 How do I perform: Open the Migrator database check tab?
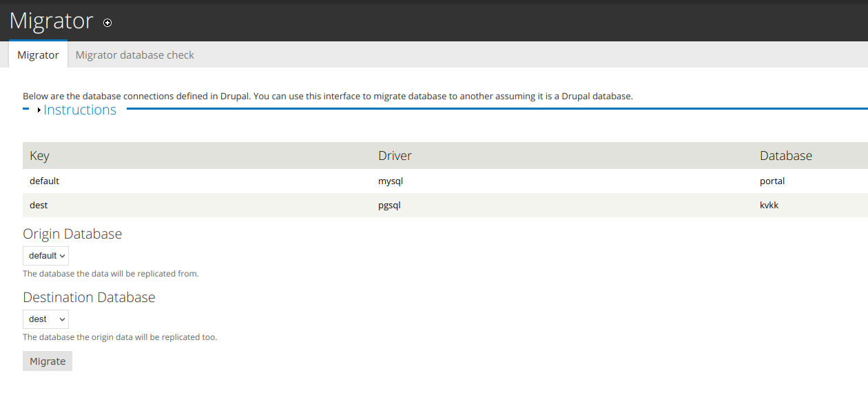[x=134, y=55]
